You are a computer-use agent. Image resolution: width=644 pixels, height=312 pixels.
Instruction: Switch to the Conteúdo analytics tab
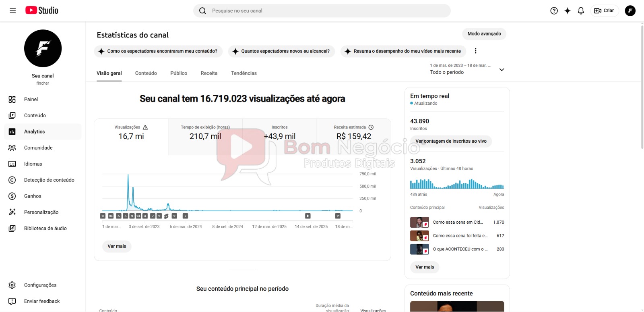[146, 73]
